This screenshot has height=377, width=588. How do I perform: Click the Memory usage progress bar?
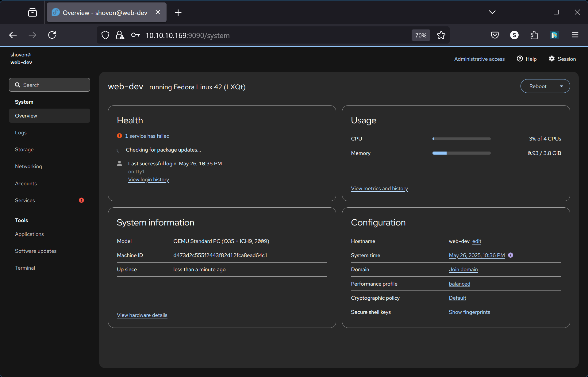(x=461, y=153)
